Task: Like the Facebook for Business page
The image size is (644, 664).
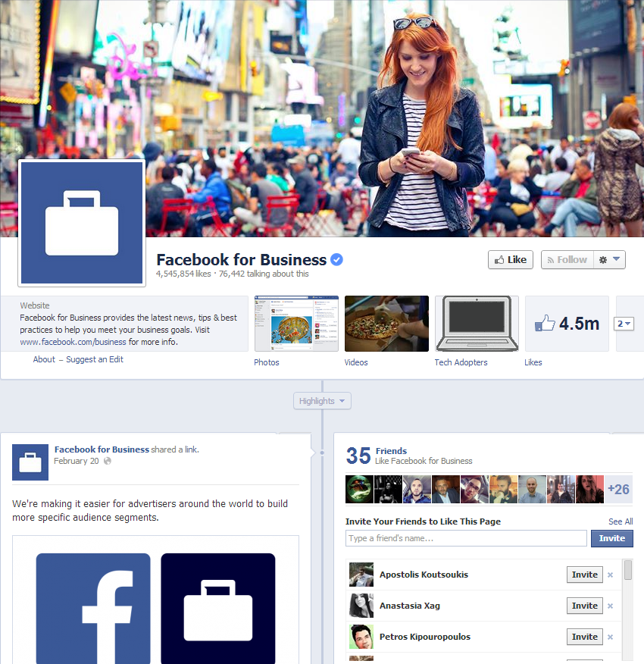Action: click(x=511, y=259)
